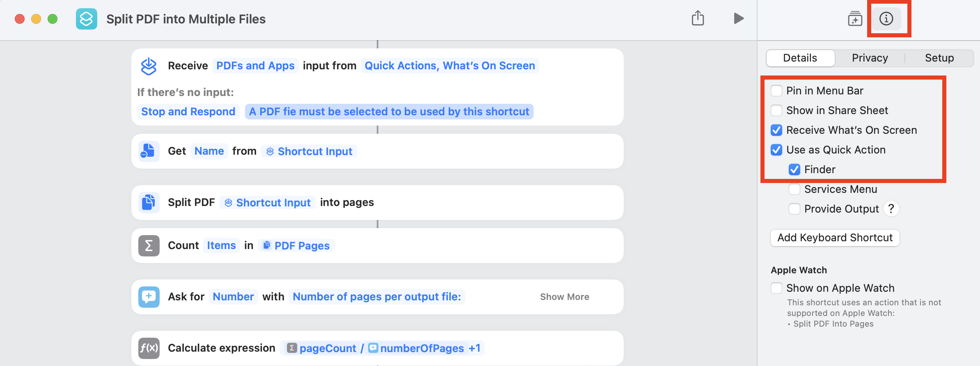The image size is (980, 366).
Task: Change the Number input type dropdown
Action: pyautogui.click(x=233, y=297)
